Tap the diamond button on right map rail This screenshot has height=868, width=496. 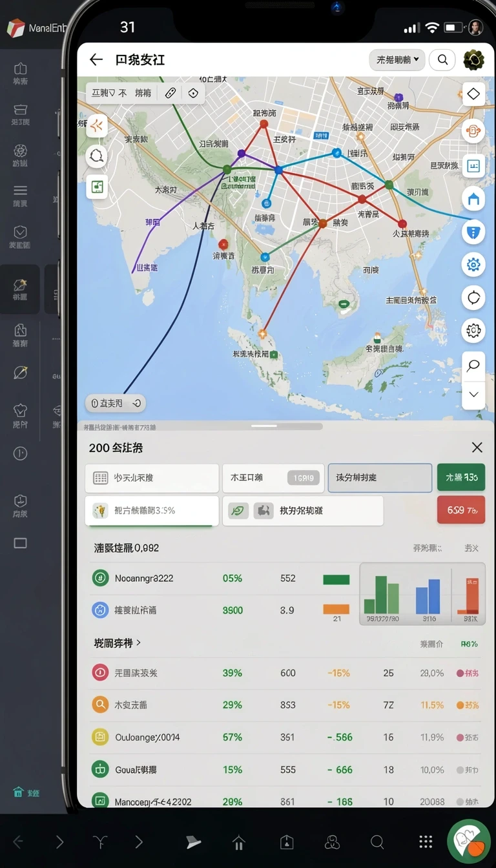(x=473, y=94)
